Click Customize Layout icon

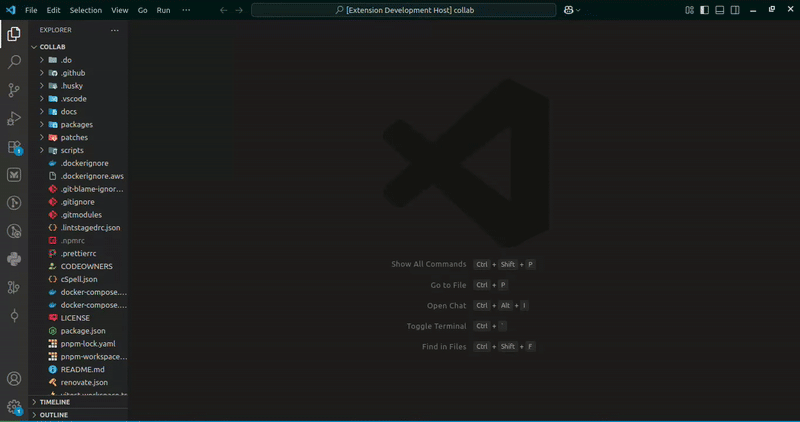pos(689,10)
